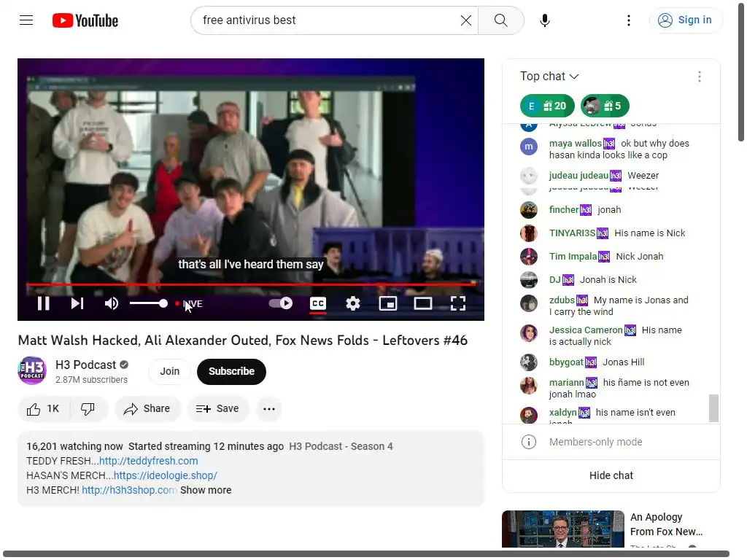This screenshot has width=747, height=560.
Task: Open An Apology From Fox News video title
Action: [x=667, y=524]
